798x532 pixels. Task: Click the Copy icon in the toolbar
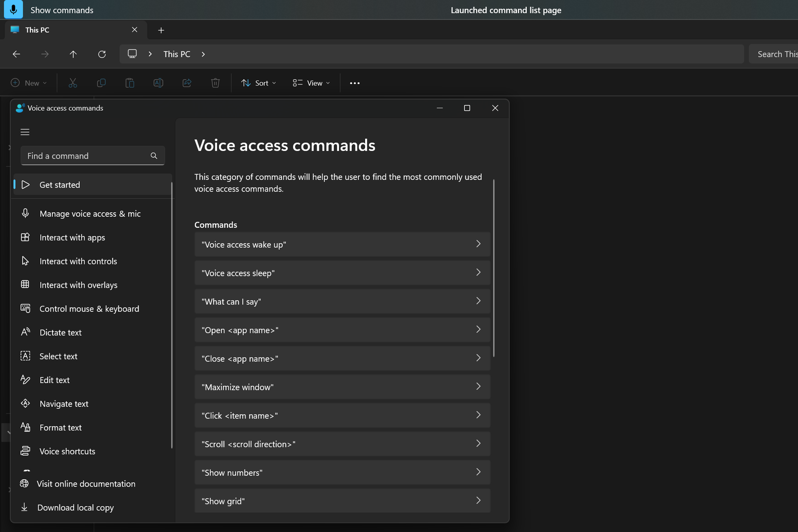point(101,83)
